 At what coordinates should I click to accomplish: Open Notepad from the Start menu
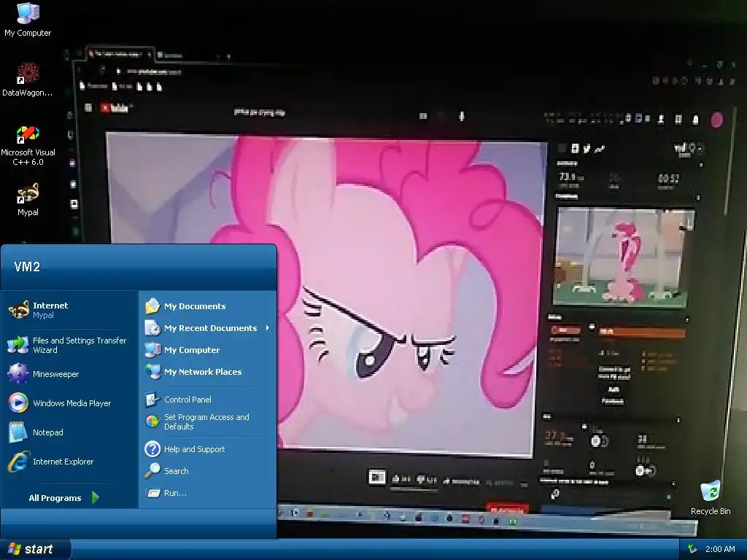[68, 432]
